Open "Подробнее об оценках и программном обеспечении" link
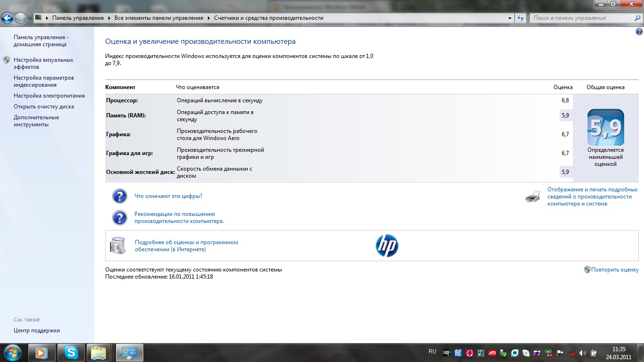This screenshot has height=362, width=644. point(186,246)
